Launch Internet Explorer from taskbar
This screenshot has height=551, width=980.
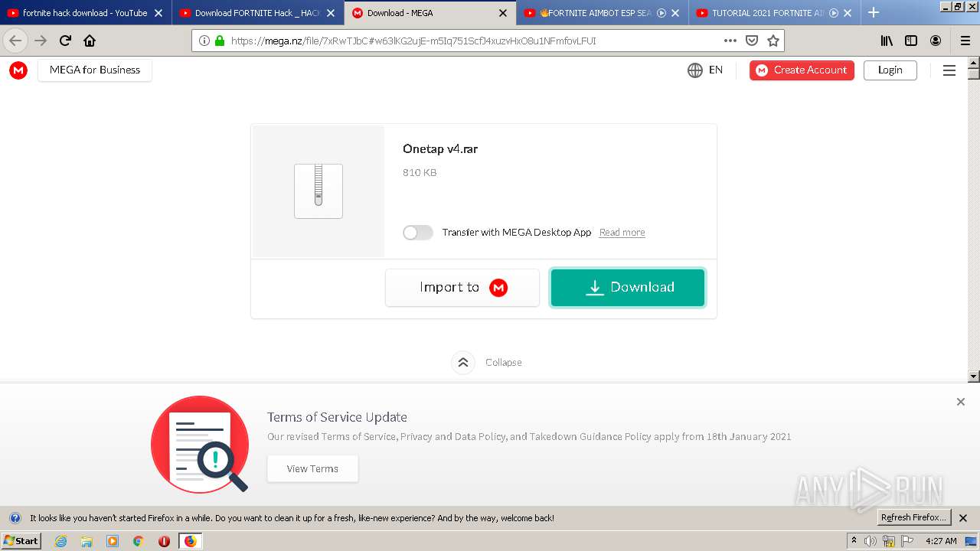pyautogui.click(x=61, y=541)
